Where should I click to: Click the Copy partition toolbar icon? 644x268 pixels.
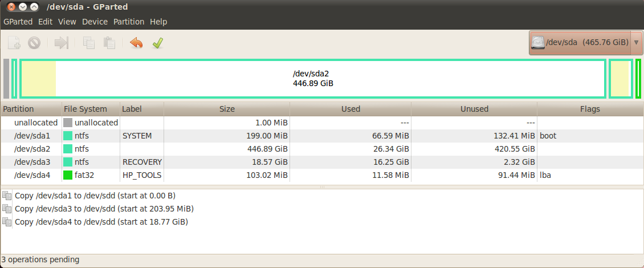click(x=88, y=43)
